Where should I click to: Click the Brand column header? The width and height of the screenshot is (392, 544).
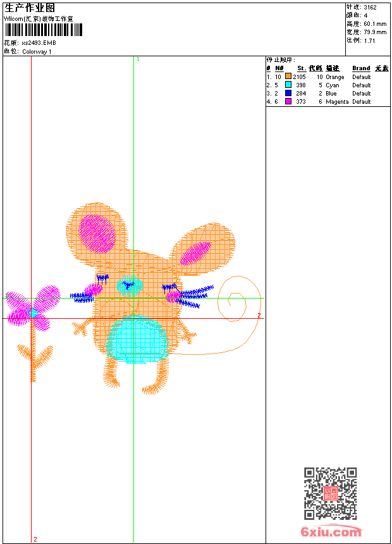pos(361,68)
